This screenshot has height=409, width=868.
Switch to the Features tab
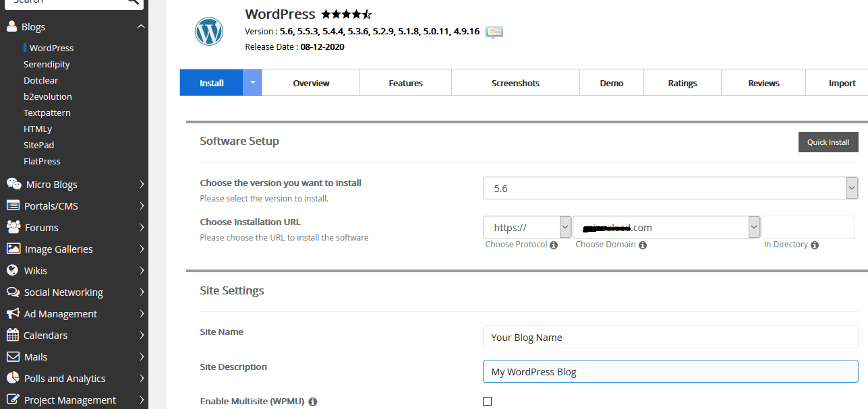[406, 83]
